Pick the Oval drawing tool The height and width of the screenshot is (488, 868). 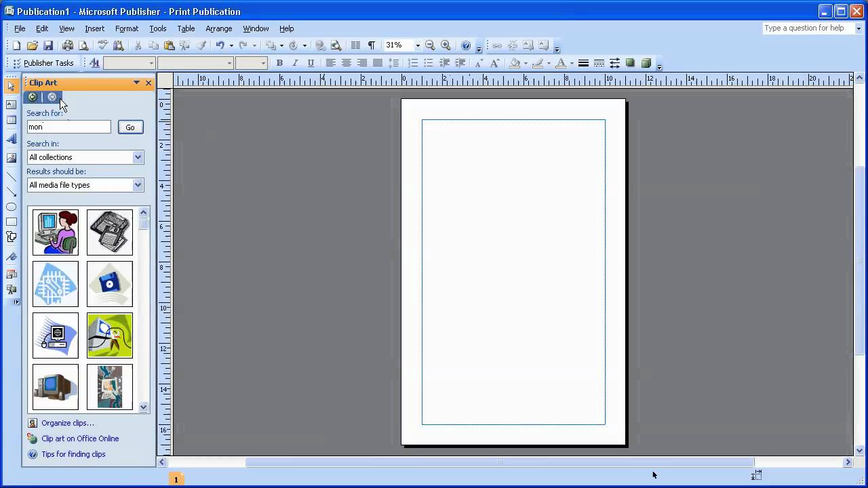click(11, 207)
